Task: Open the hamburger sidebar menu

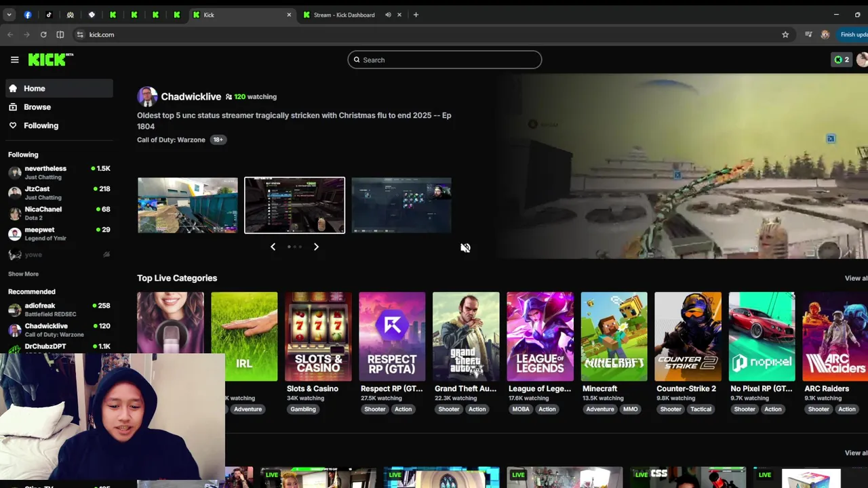Action: tap(14, 60)
